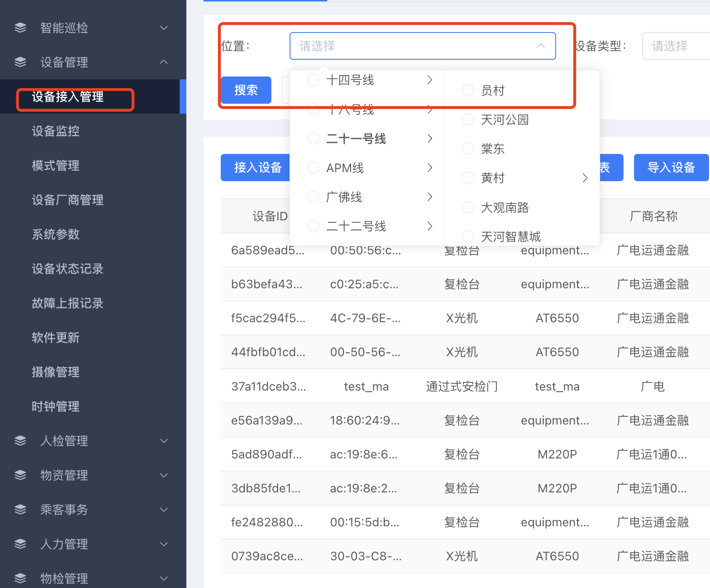This screenshot has height=588, width=710.
Task: Click device ID cell fe2482880...
Action: coord(267,522)
